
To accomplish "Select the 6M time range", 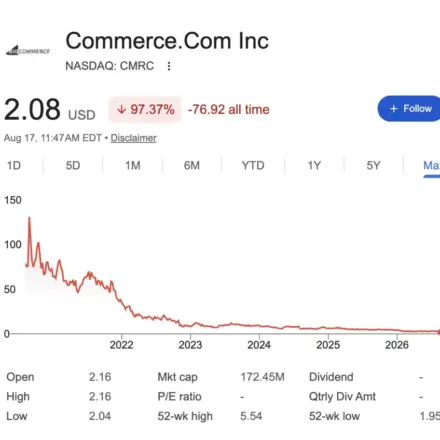I will [x=192, y=165].
